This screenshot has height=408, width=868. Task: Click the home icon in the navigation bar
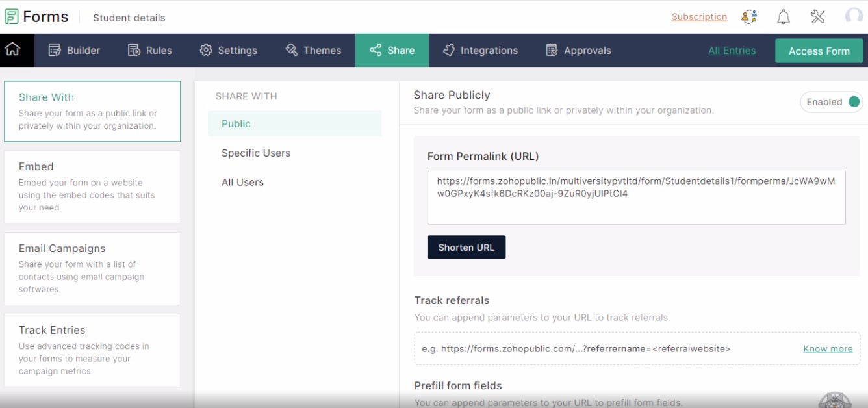18,50
